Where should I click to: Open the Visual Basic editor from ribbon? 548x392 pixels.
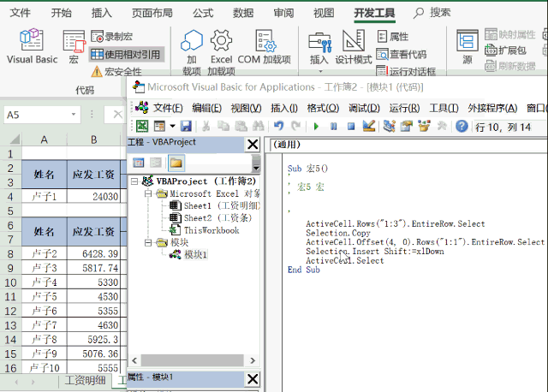click(x=32, y=46)
